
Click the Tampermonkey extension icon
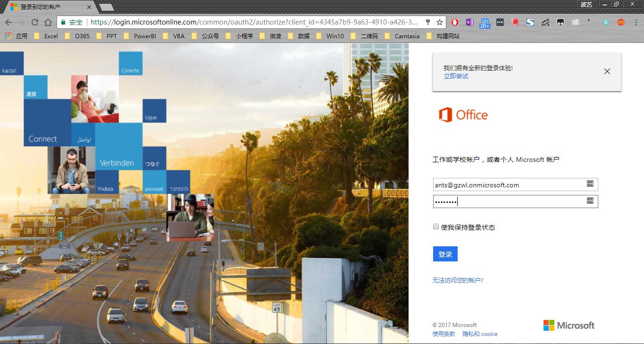click(x=560, y=22)
